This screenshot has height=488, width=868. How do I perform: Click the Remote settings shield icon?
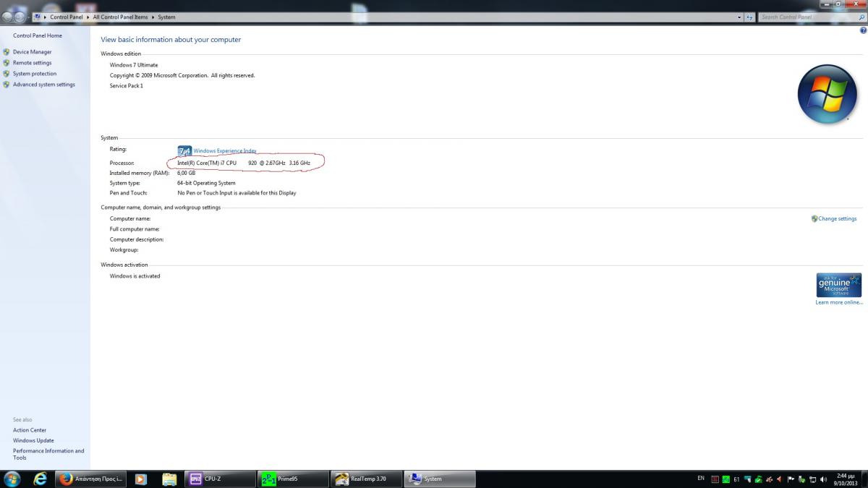7,63
